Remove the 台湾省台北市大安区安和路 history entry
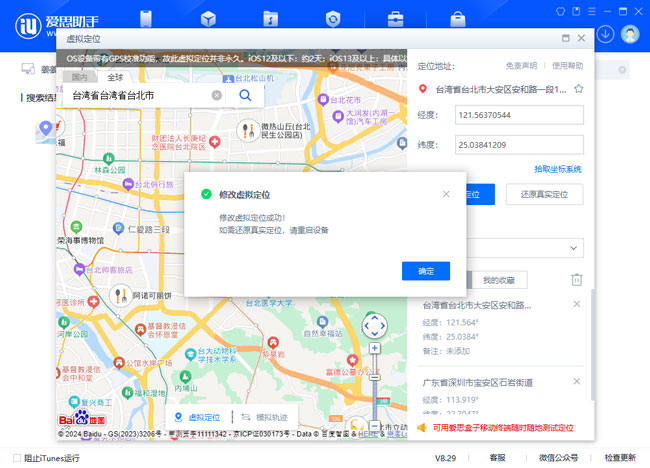Screen dimensions: 650x468 576,304
